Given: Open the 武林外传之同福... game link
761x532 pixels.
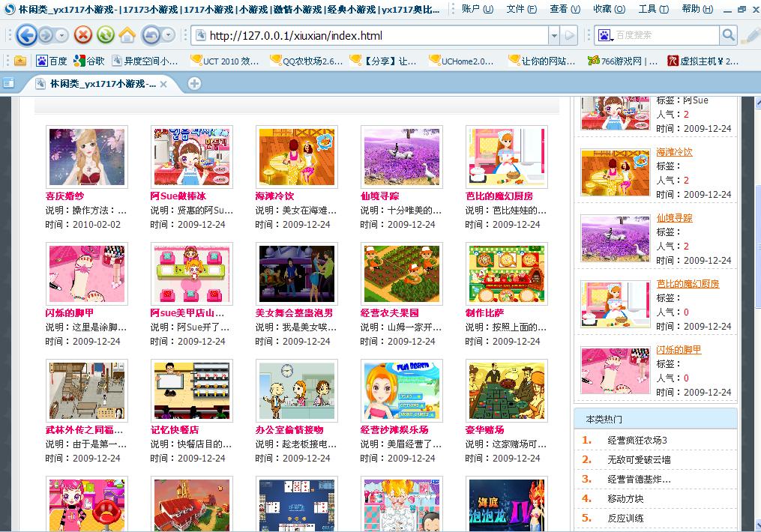Looking at the screenshot, I should coord(84,429).
